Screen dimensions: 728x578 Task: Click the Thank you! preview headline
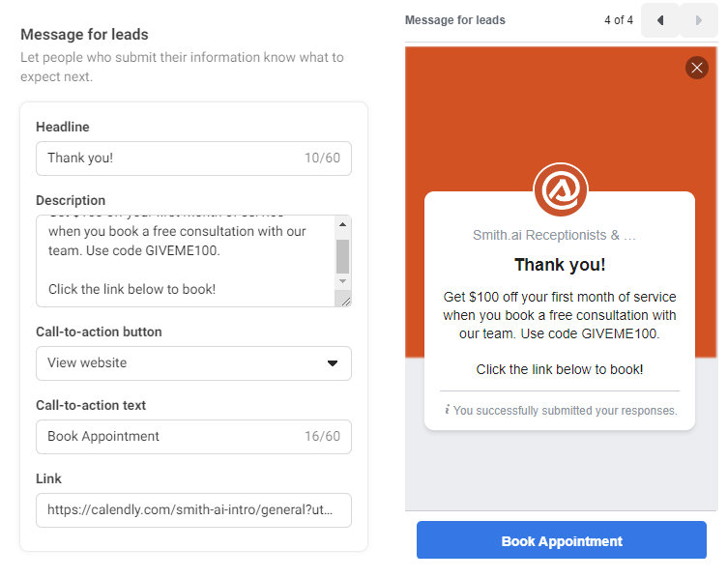click(x=560, y=265)
